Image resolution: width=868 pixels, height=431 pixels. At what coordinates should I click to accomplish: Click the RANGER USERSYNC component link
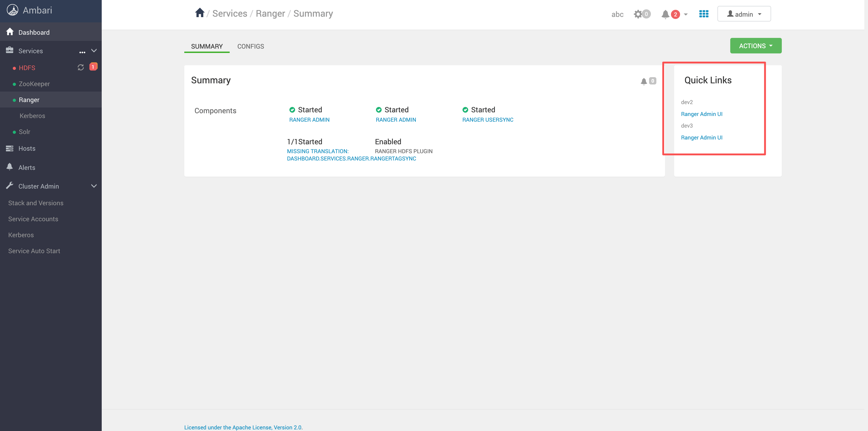(x=488, y=120)
